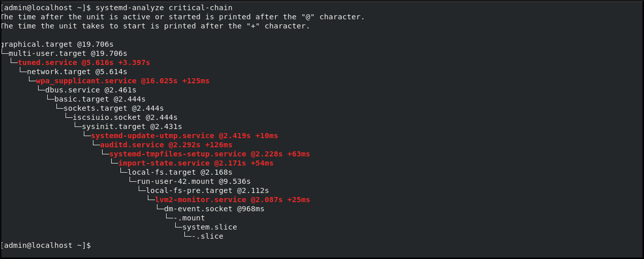Select the systemd-update-utmp.service entry
Screen dimensions: 644x259
[184, 136]
